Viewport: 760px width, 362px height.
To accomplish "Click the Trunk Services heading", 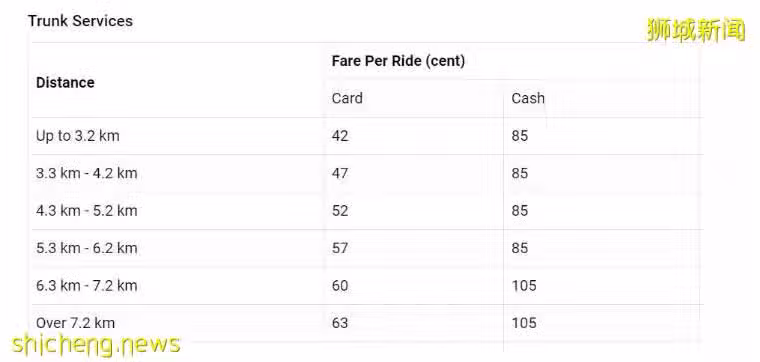I will [x=80, y=21].
